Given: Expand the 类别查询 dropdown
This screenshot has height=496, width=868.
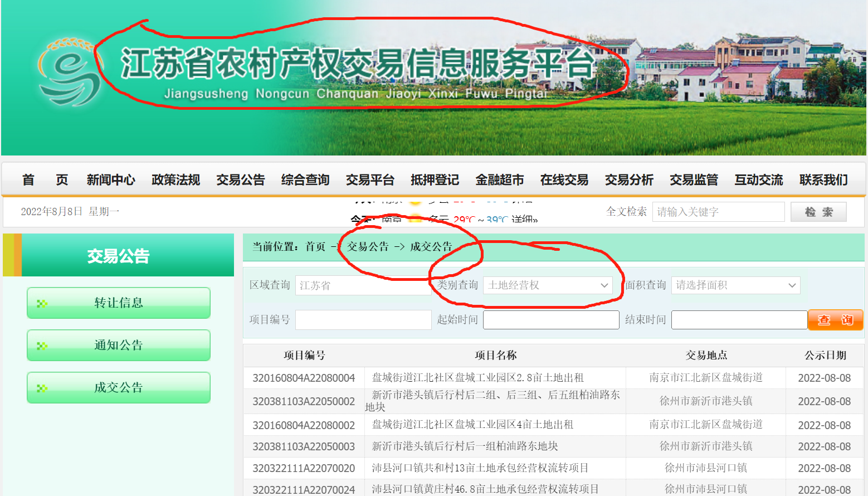Looking at the screenshot, I should (548, 285).
